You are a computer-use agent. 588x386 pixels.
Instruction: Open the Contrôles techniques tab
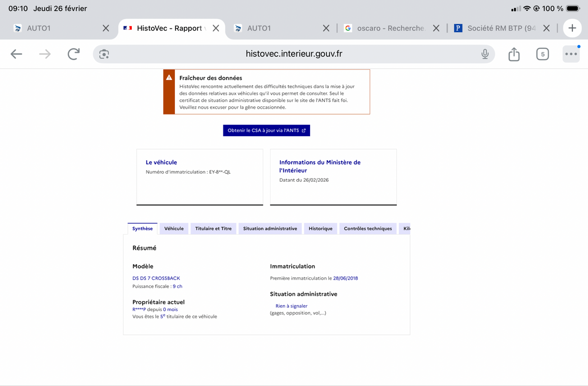[x=368, y=228]
